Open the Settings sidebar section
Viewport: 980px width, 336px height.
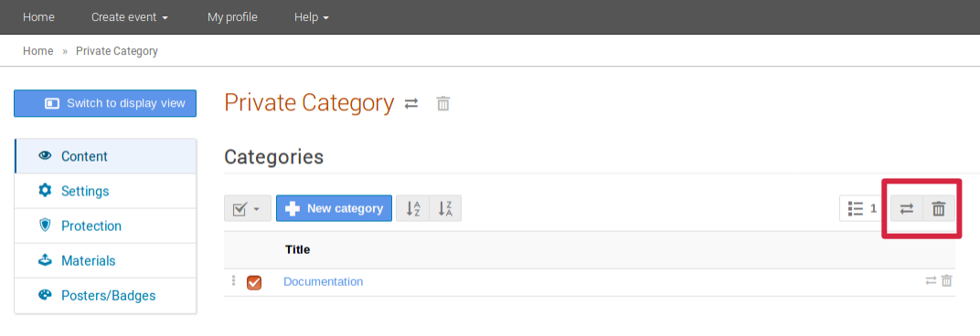tap(105, 191)
